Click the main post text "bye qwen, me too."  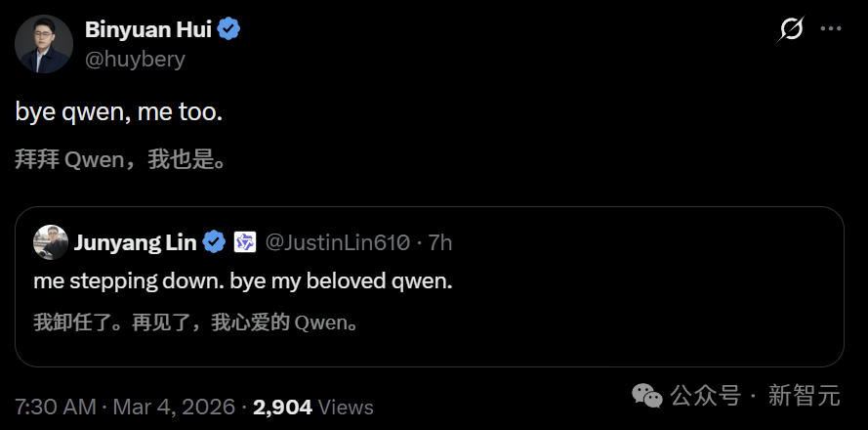[119, 112]
